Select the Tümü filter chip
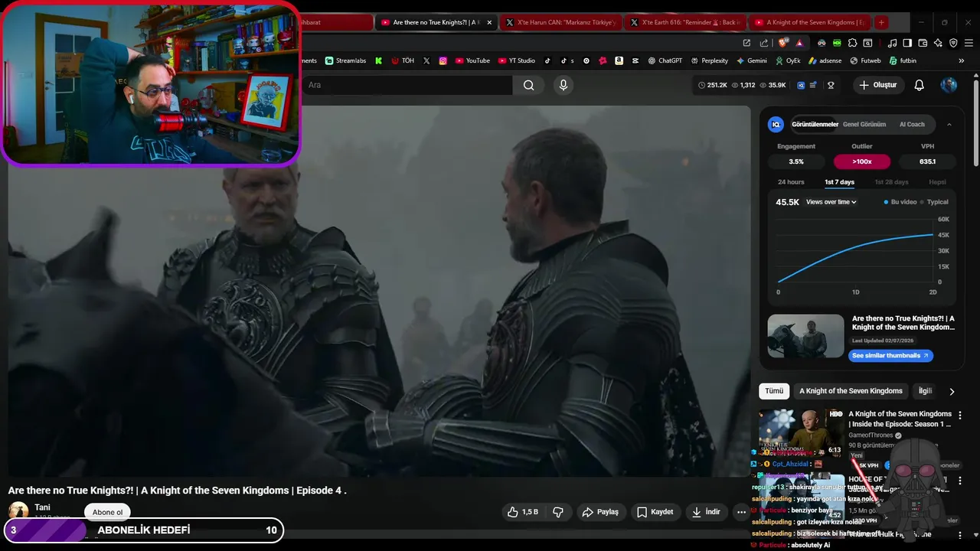 [x=774, y=391]
